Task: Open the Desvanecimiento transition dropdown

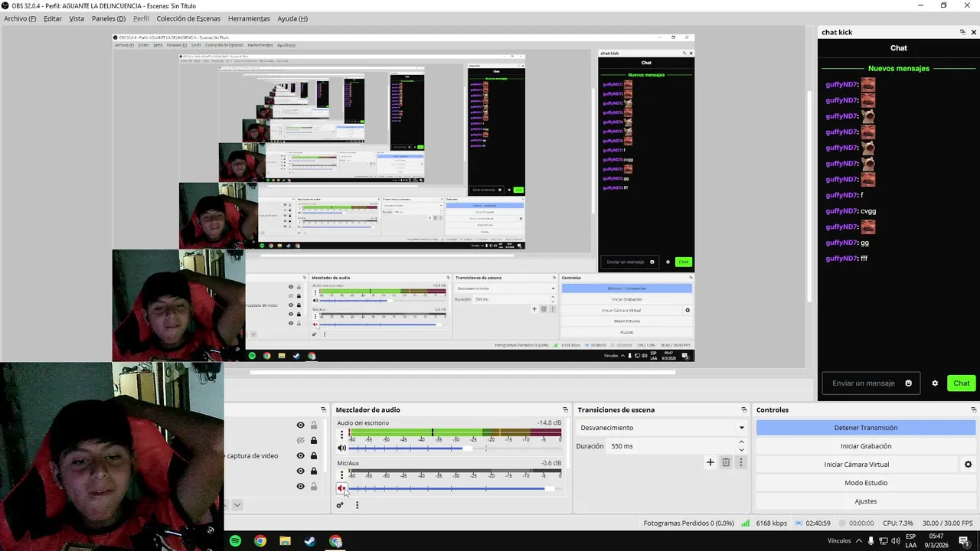Action: coord(661,428)
